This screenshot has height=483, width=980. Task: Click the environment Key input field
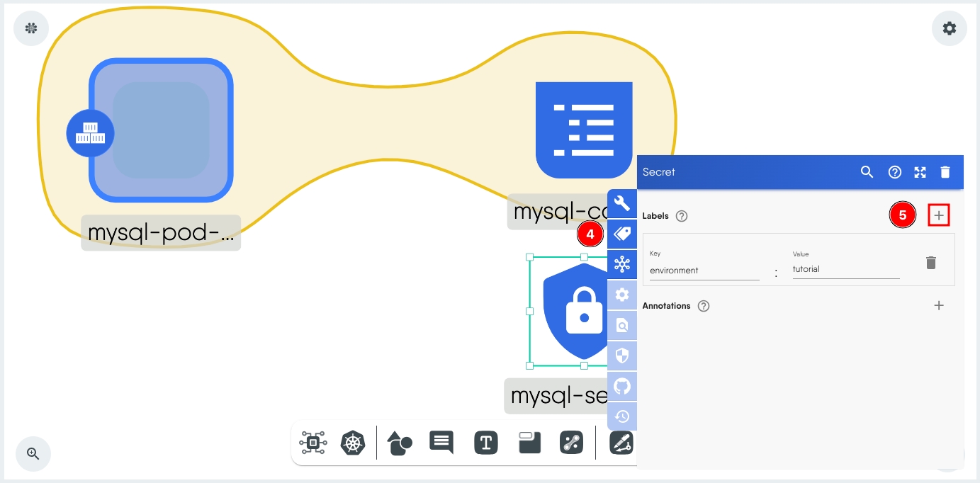(704, 270)
